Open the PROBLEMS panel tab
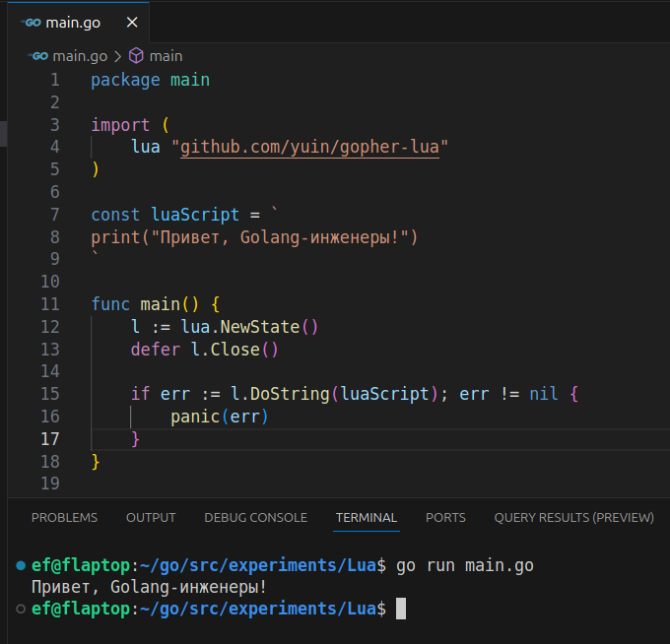The image size is (670, 644). point(64,518)
